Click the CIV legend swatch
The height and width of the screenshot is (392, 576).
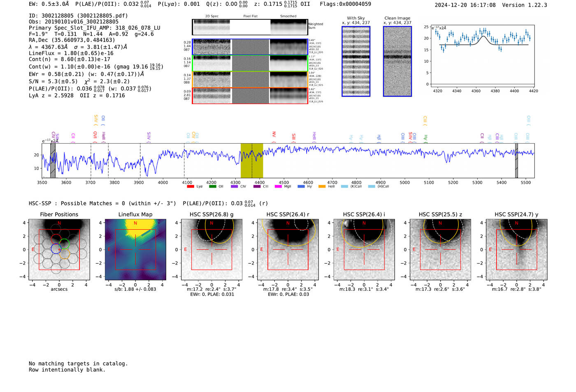[234, 186]
